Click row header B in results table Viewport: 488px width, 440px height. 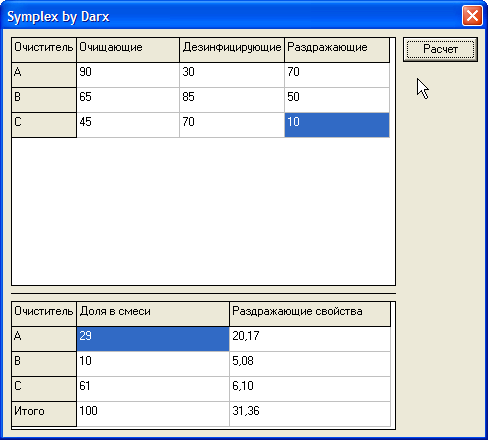coord(44,364)
